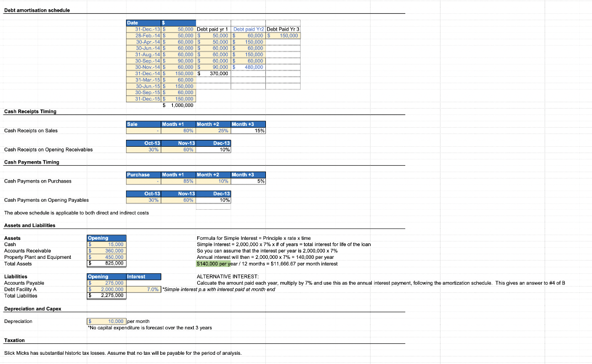Image resolution: width=592 pixels, height=364 pixels.
Task: Select the 480,000 year 2 total cell
Action: 249,67
